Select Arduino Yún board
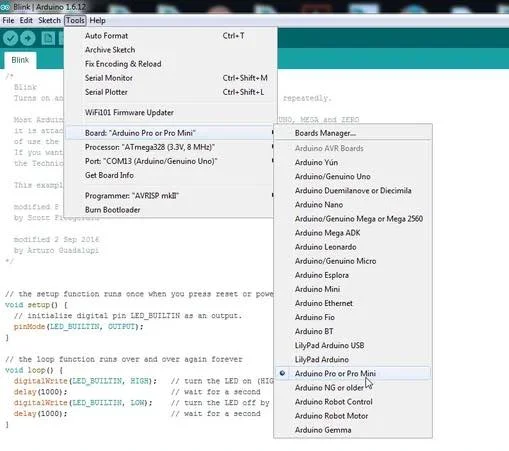The image size is (509, 451). coord(353,162)
